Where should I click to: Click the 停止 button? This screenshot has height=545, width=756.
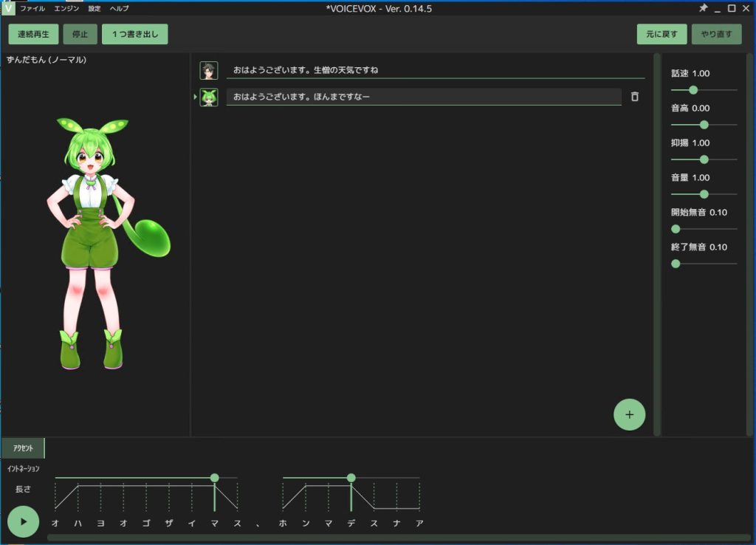click(x=80, y=34)
